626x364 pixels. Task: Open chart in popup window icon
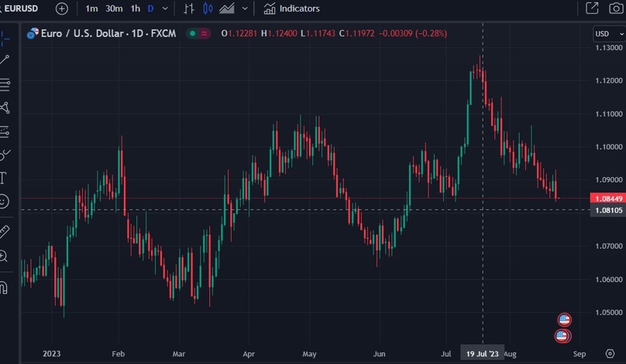tap(592, 8)
